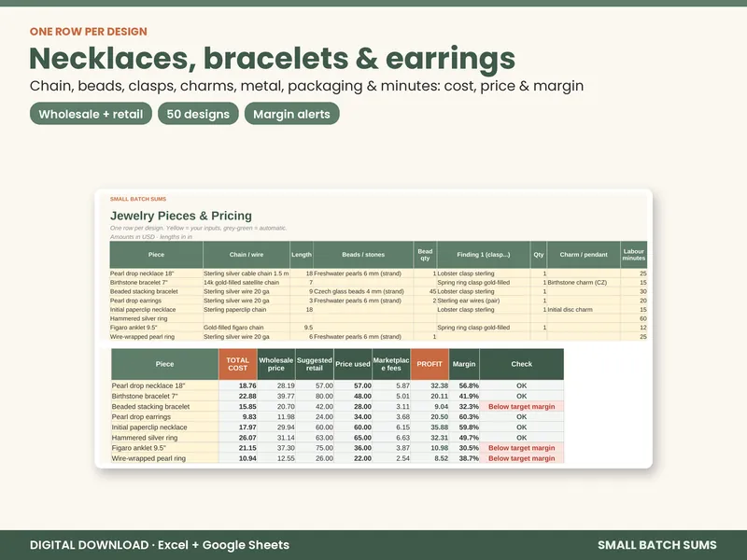Click "Below target margin" for Wire-wrapped pearl ring

522,458
